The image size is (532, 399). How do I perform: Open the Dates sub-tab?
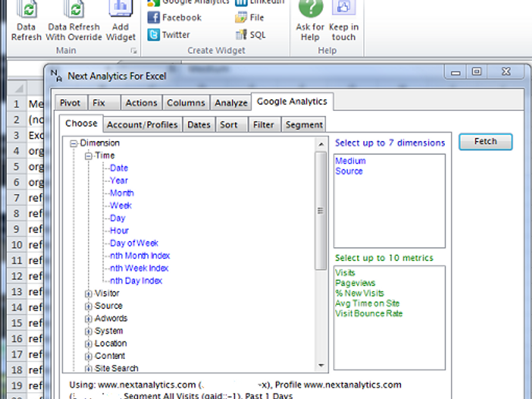pos(199,125)
